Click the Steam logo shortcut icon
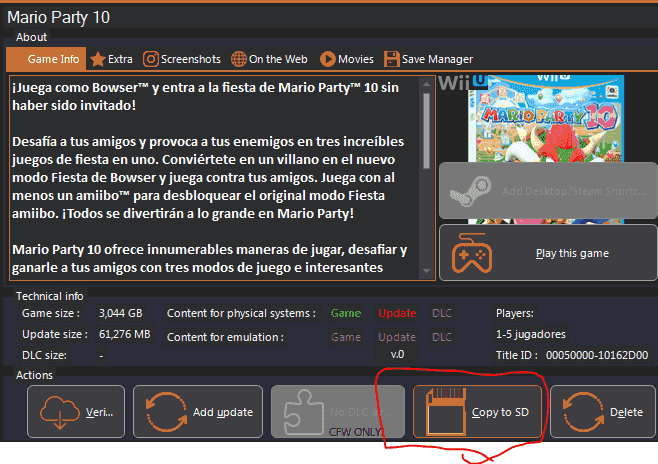Viewport: 658px width, 464px height. [470, 191]
